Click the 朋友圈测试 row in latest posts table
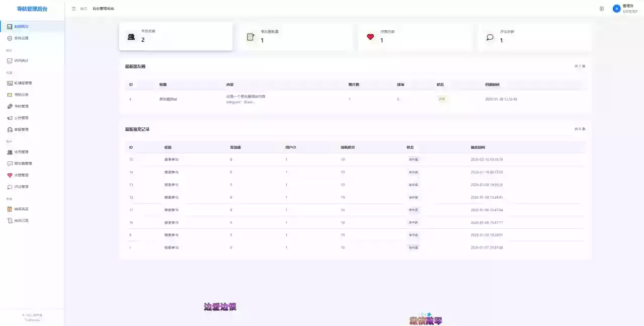The height and width of the screenshot is (326, 644). (168, 99)
